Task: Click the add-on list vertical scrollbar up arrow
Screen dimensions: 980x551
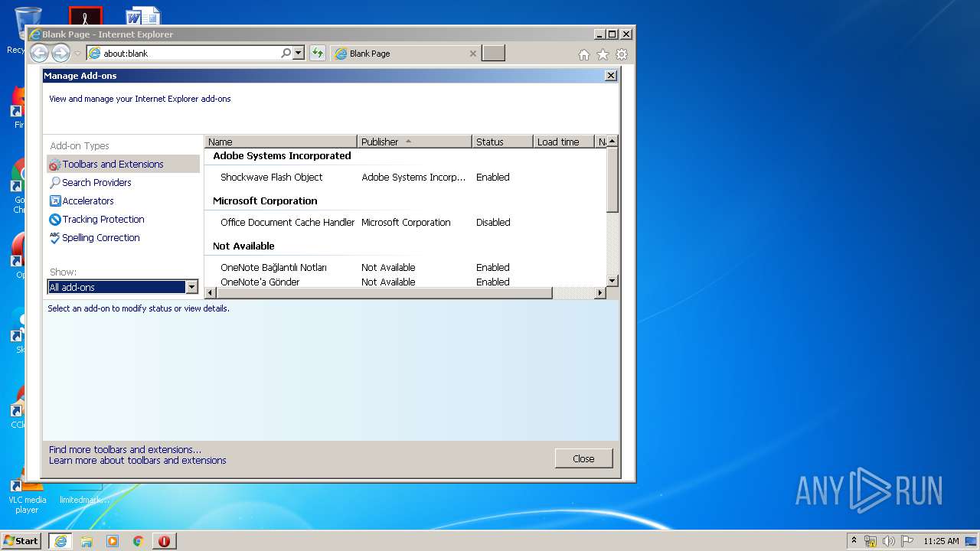Action: pyautogui.click(x=612, y=142)
